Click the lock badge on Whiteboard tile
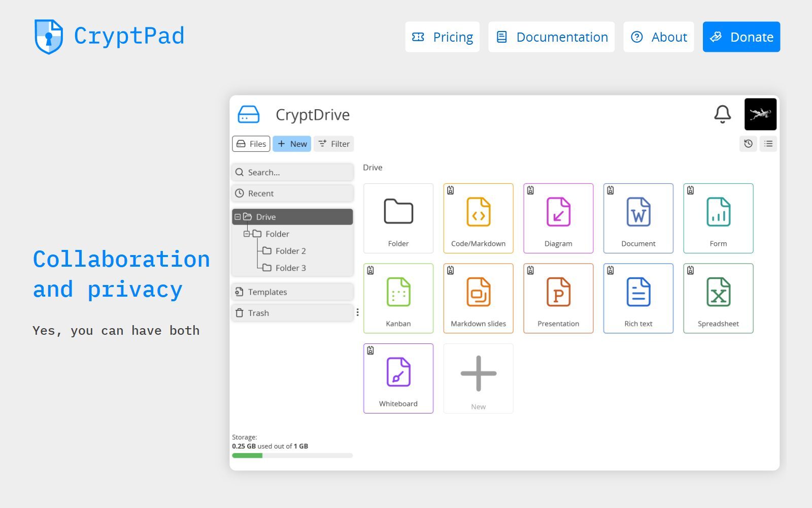The height and width of the screenshot is (508, 812). point(370,351)
